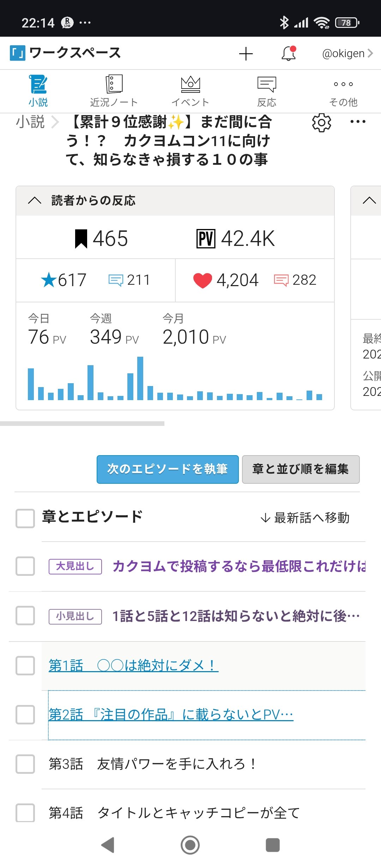Tap the Kakuyomu workspace logo icon
The image size is (381, 868).
[x=18, y=53]
